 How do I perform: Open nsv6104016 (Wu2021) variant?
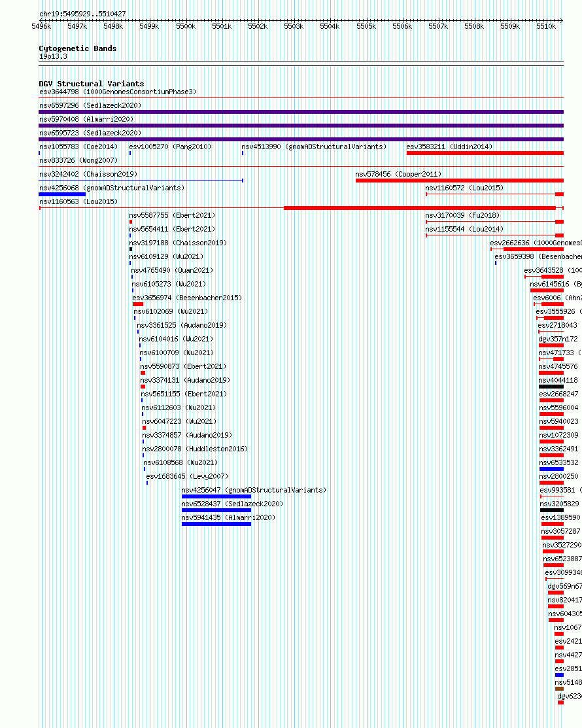click(177, 339)
